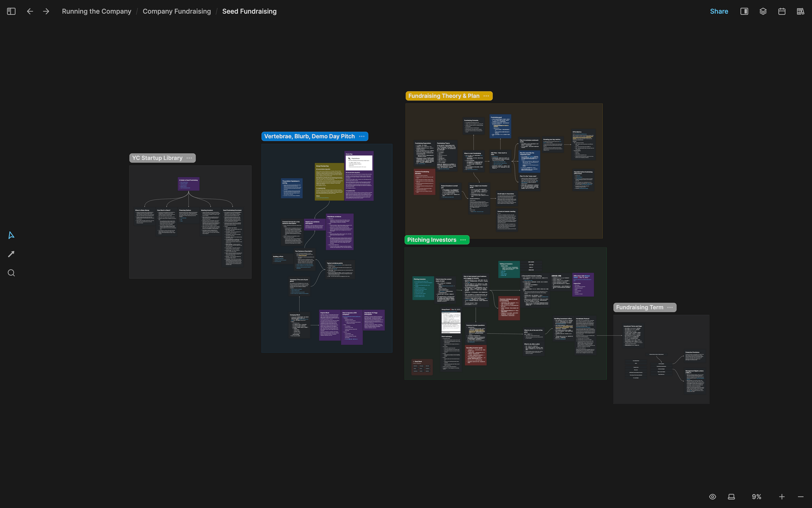Toggle the left sidebar panel
The height and width of the screenshot is (508, 812).
pos(11,11)
